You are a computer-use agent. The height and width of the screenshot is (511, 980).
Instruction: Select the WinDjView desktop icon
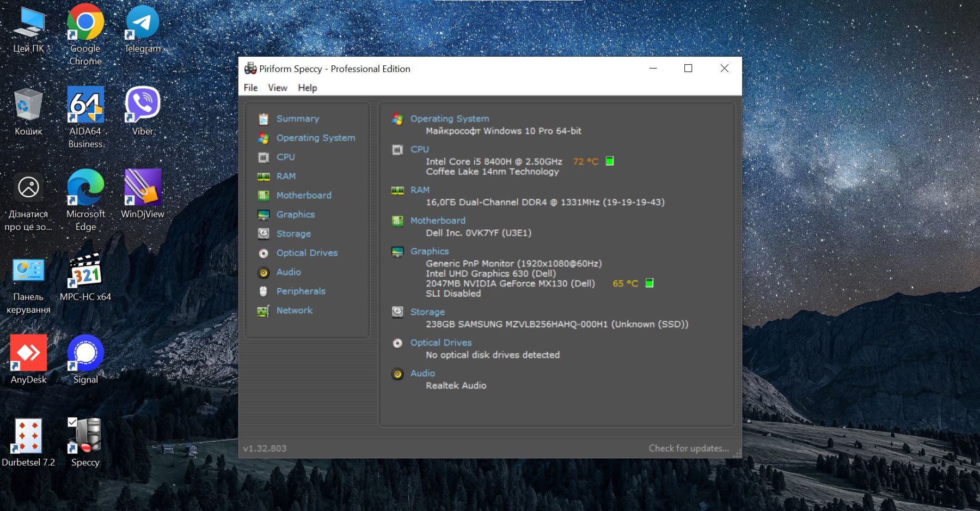pyautogui.click(x=143, y=194)
